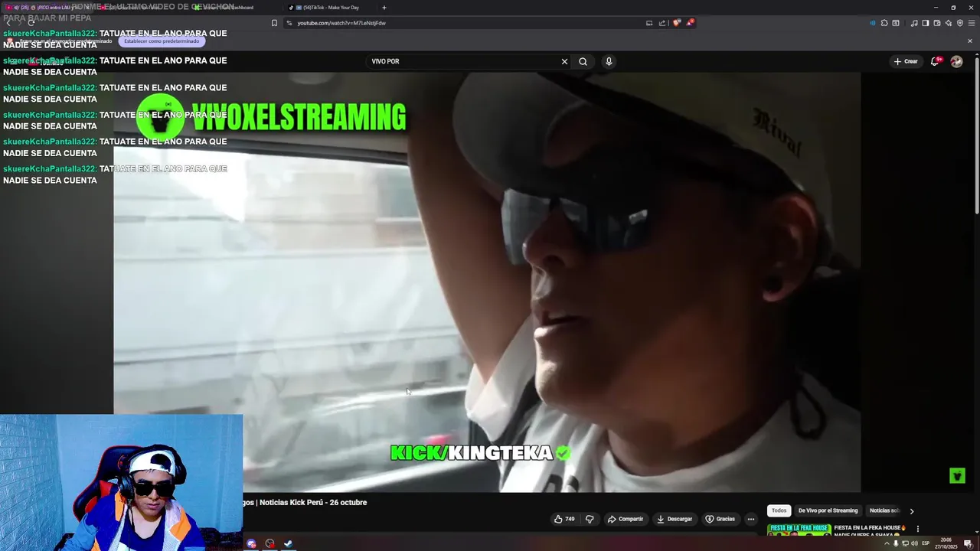Open the YouTube account avatar menu
Image resolution: width=980 pixels, height=551 pixels.
pyautogui.click(x=956, y=61)
